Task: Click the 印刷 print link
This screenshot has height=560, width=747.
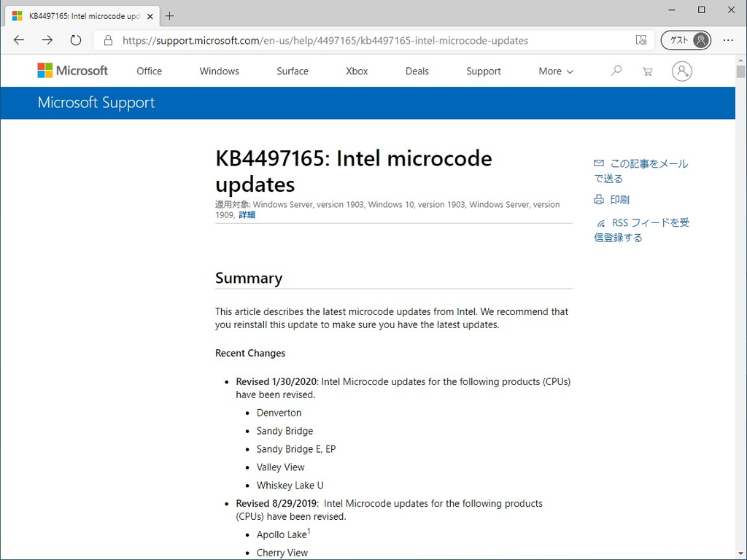Action: click(x=619, y=199)
